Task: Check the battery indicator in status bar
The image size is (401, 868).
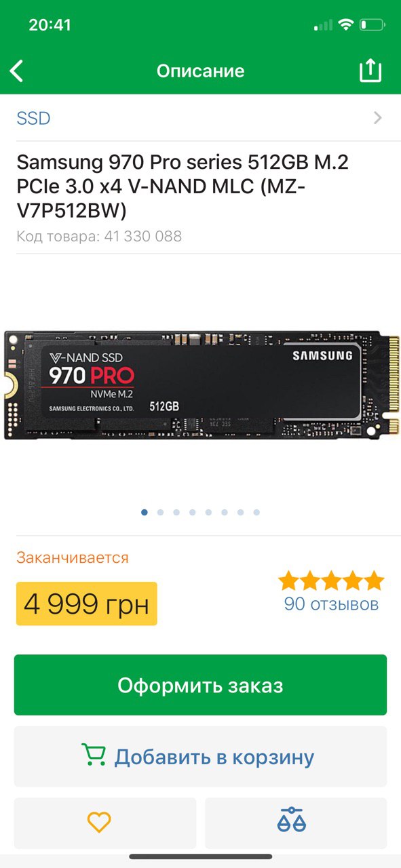Action: [x=373, y=25]
